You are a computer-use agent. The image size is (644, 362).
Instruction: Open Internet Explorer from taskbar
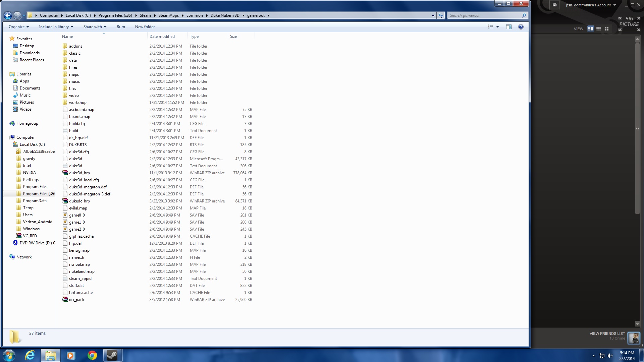click(30, 355)
